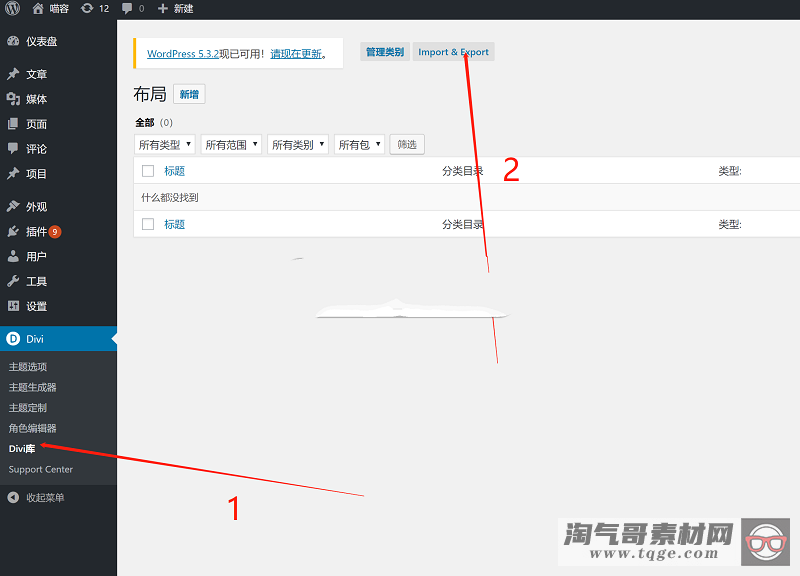The width and height of the screenshot is (800, 576).
Task: Tick the select-all checkbox in table footer
Action: (148, 224)
